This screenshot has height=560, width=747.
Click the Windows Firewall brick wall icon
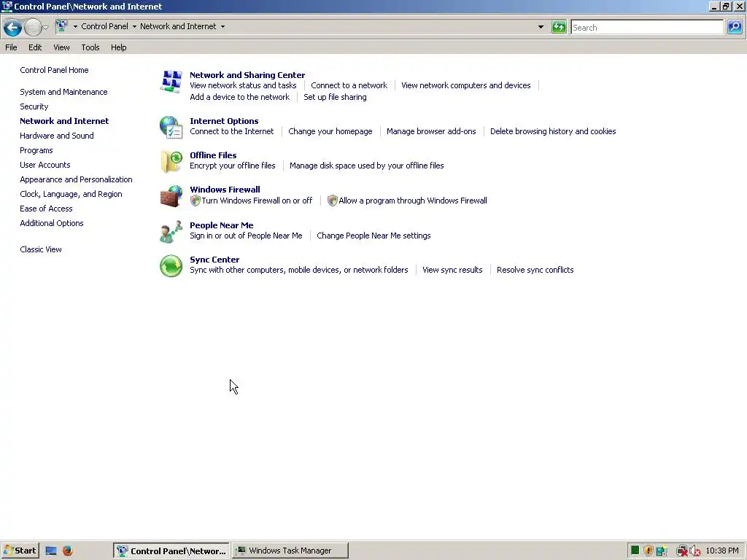coord(171,195)
